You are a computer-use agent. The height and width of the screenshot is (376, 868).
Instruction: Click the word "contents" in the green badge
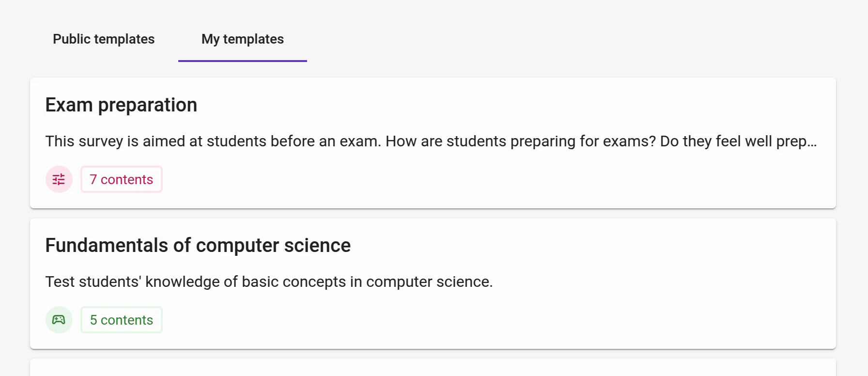(x=127, y=320)
